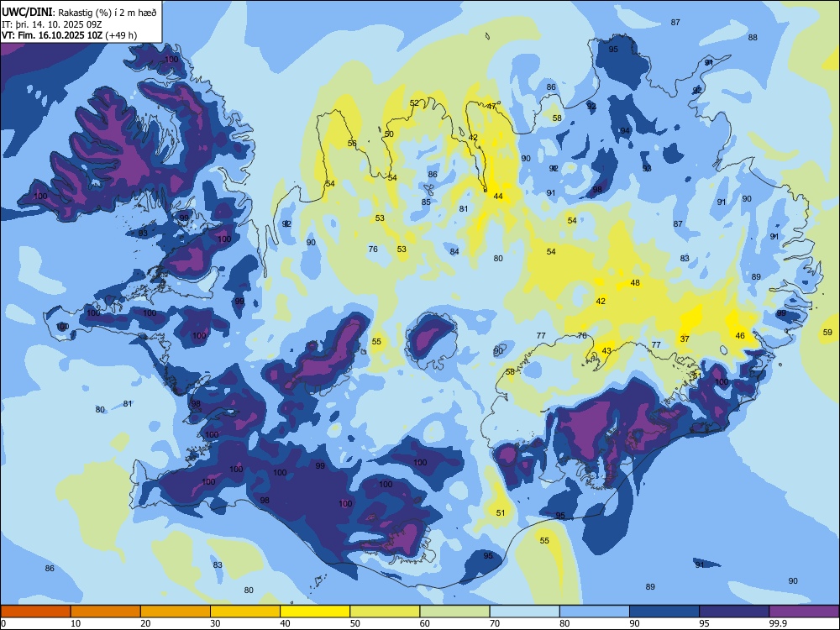
Task: Click legend tick label 99.9
Action: click(x=777, y=623)
